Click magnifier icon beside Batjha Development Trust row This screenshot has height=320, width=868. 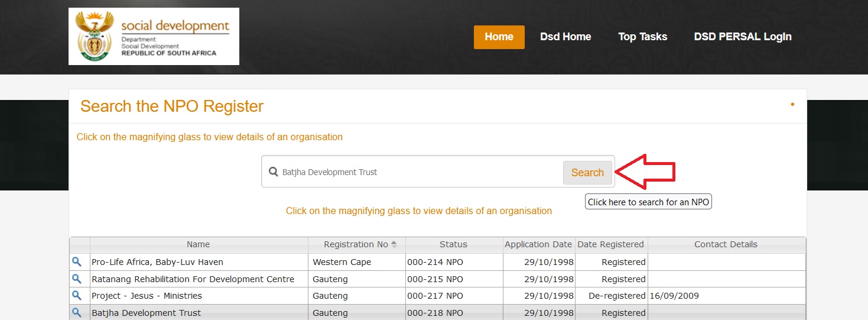[x=76, y=312]
